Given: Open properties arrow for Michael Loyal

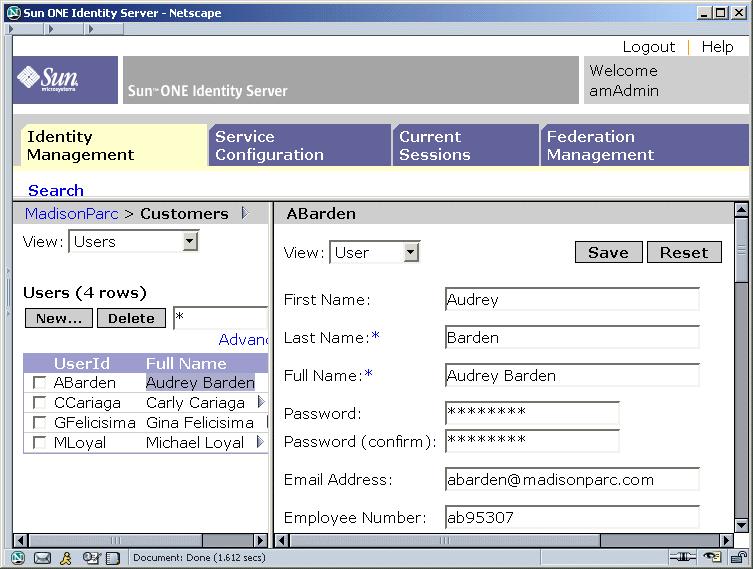Looking at the screenshot, I should point(260,442).
